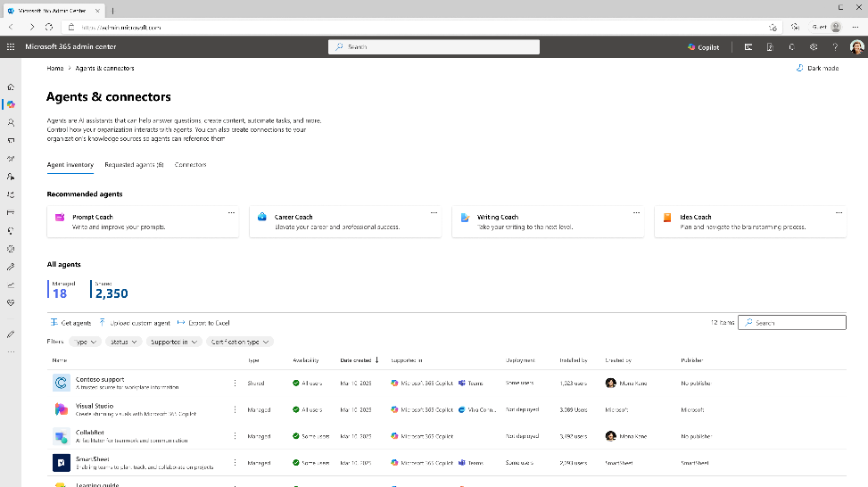Click Export to Excel
868x487 pixels.
(203, 323)
